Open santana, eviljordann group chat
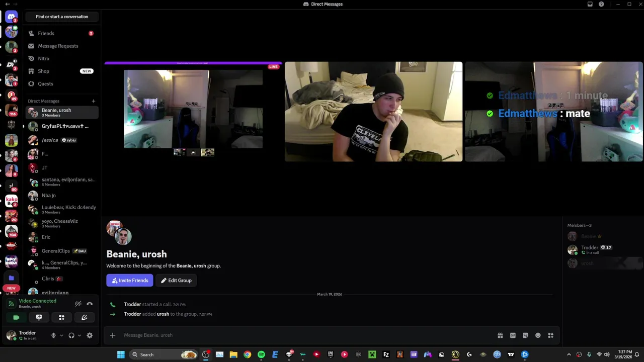The height and width of the screenshot is (362, 644). 62,182
